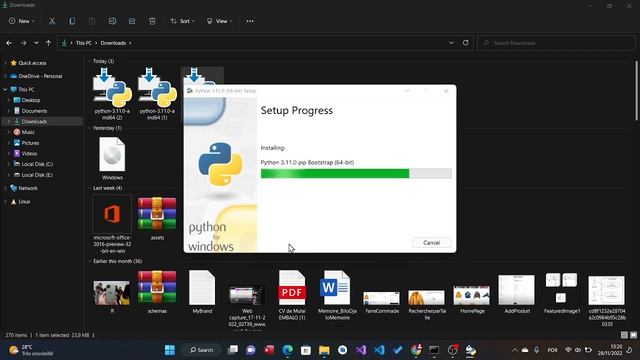Select the MyBrand file
Viewport: 640px width, 360px height.
(x=202, y=291)
